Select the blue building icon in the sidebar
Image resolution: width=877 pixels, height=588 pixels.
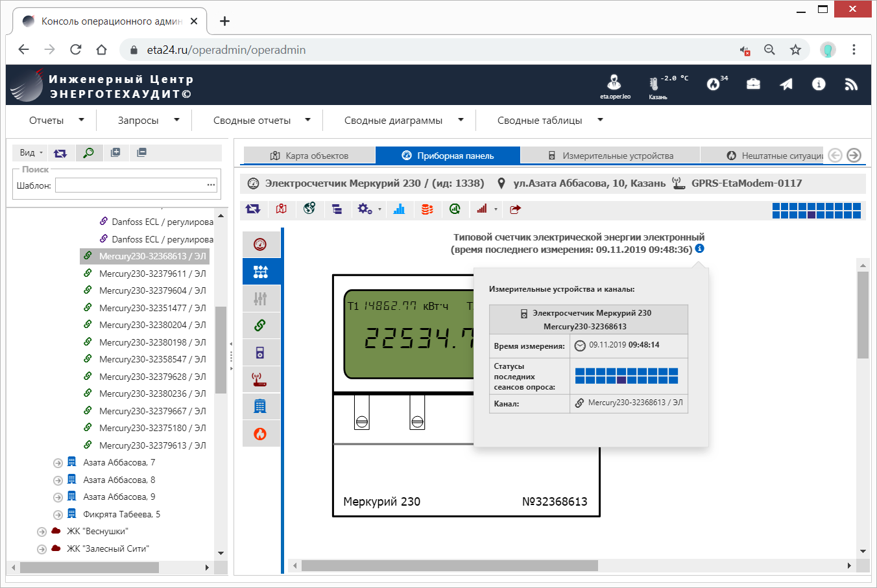[x=260, y=406]
